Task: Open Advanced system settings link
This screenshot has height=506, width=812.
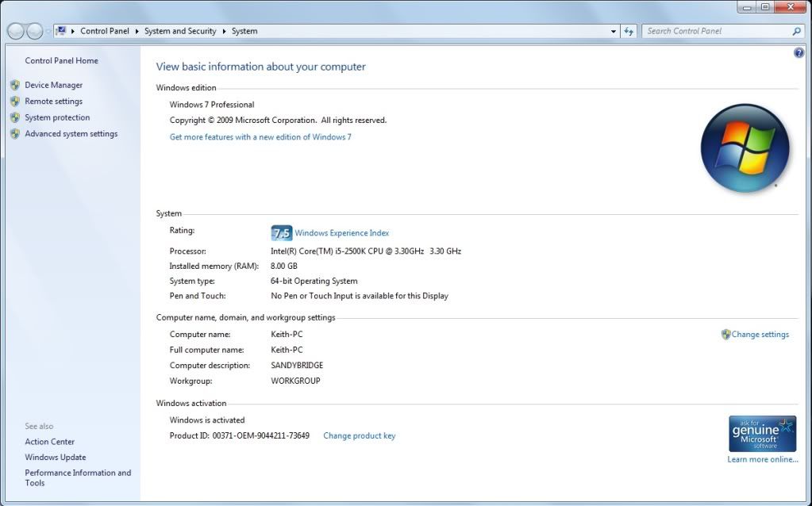Action: [x=71, y=133]
